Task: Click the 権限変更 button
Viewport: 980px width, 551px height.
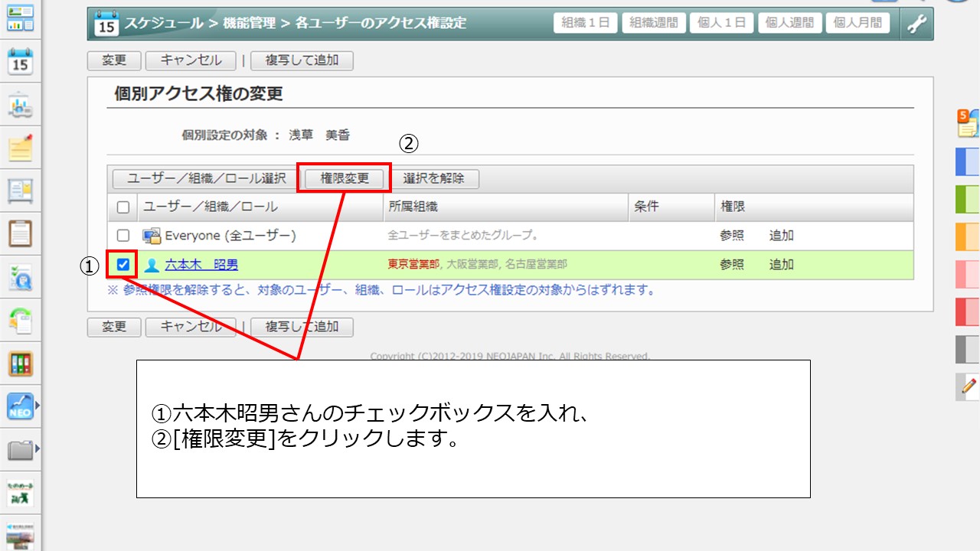Action: pos(345,178)
